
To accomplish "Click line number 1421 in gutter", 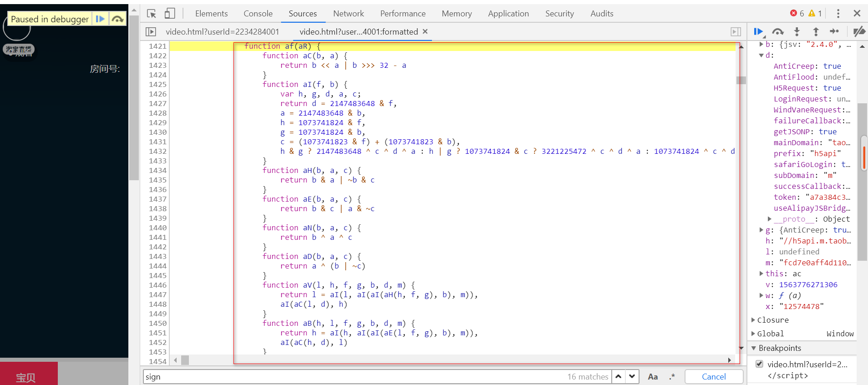I will (157, 46).
